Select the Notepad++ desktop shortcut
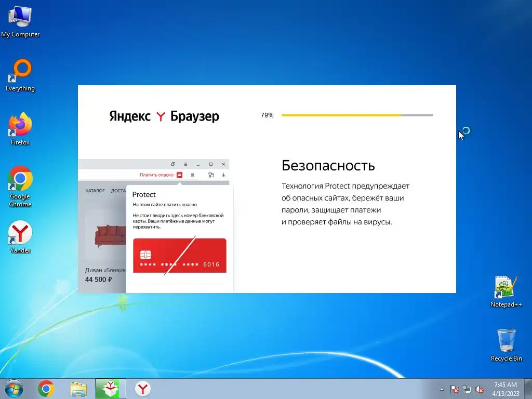 [x=506, y=291]
